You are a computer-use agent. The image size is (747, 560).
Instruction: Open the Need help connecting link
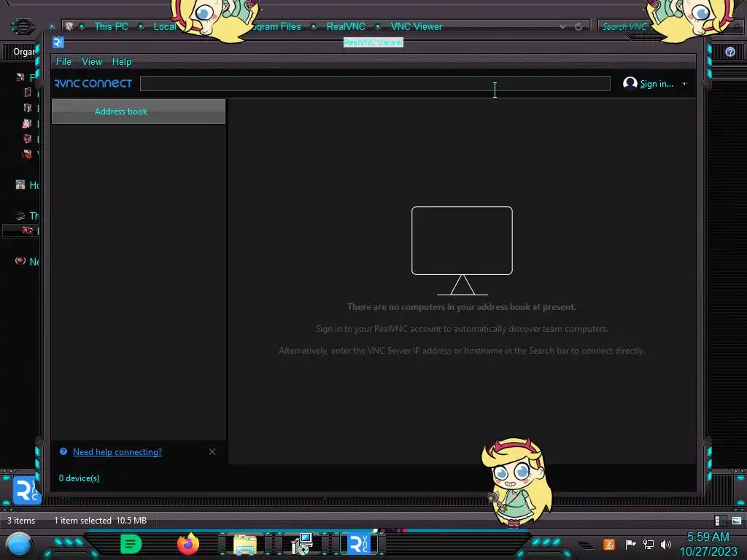pos(117,452)
